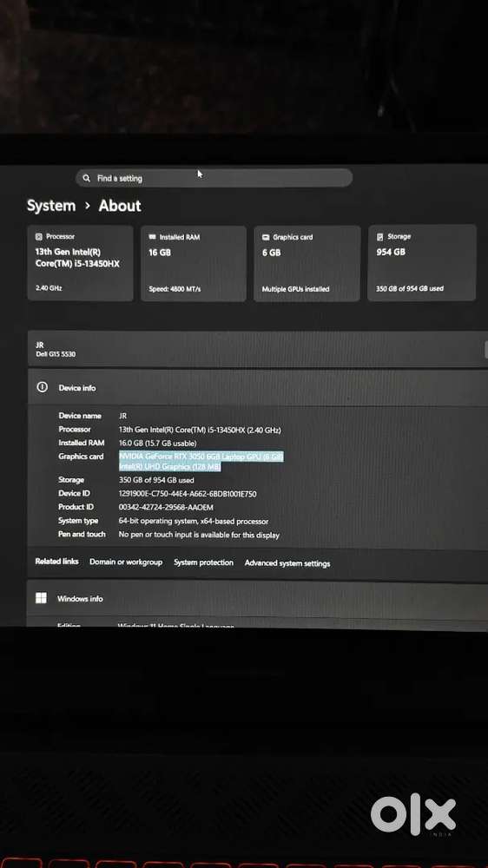The width and height of the screenshot is (488, 868).
Task: Click the Installed RAM memory icon
Action: [x=152, y=237]
